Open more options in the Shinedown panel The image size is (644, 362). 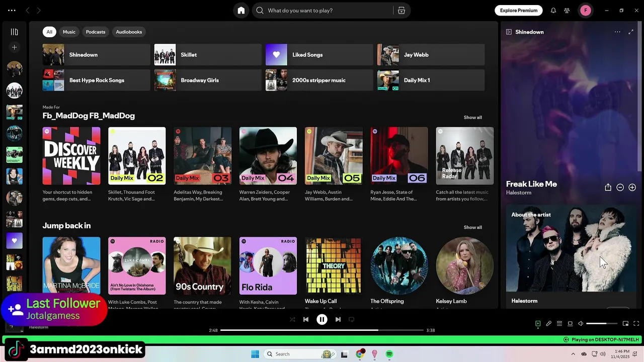coord(617,32)
